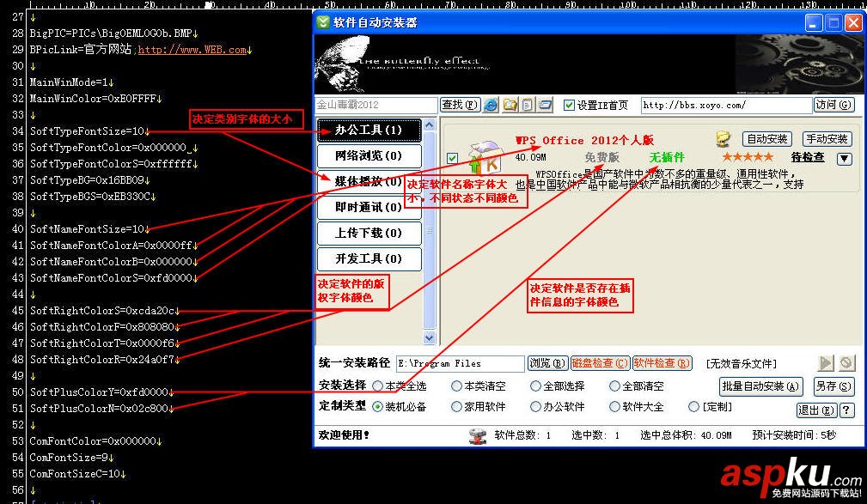This screenshot has width=867, height=504.
Task: Rate WPS Office using the five-star control
Action: (748, 156)
